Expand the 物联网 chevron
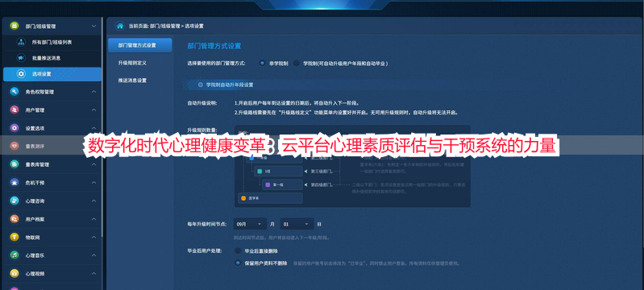This screenshot has width=644, height=290. (93, 237)
